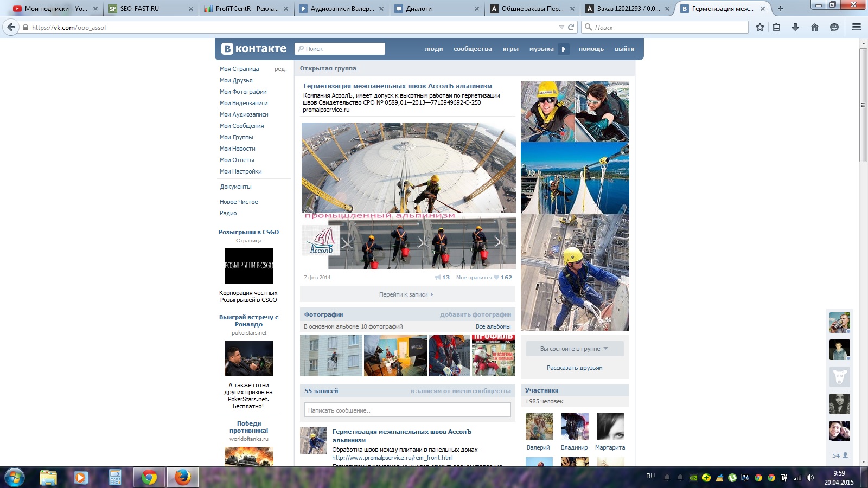
Task: Open 'Мои Сообщения'
Action: 241,126
